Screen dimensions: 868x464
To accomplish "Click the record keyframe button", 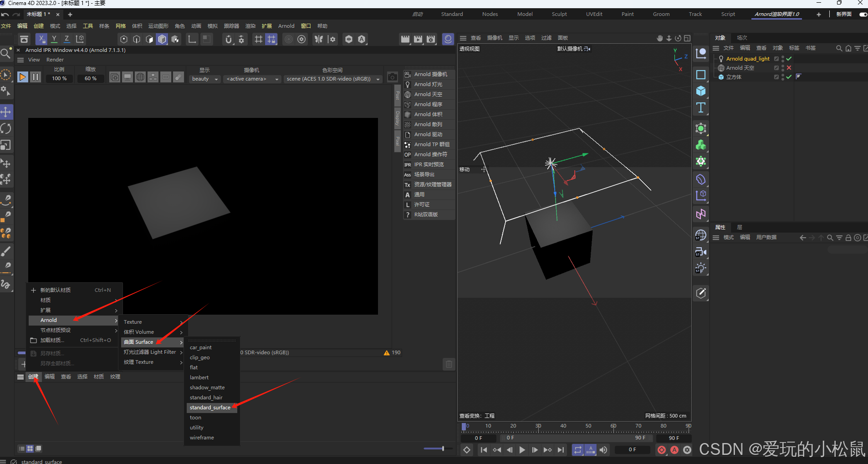I will [x=662, y=450].
